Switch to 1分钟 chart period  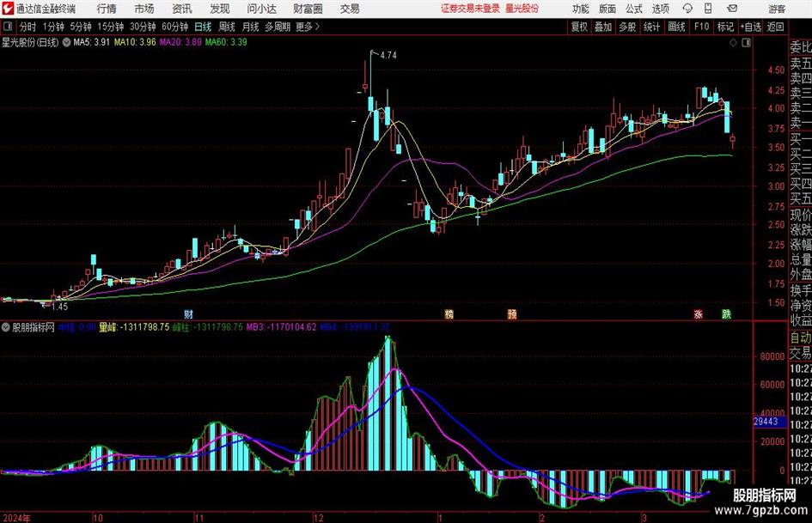(53, 27)
